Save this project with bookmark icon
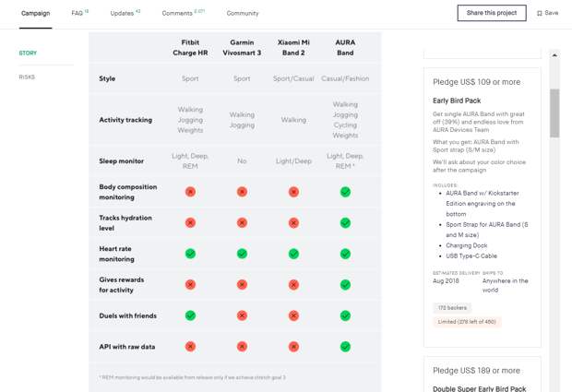The width and height of the screenshot is (572, 392). tap(547, 13)
